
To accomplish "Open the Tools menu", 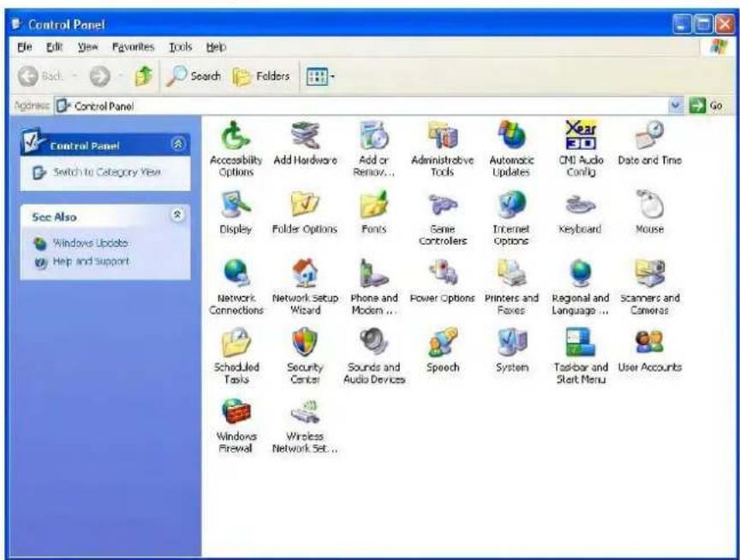I will [x=180, y=47].
